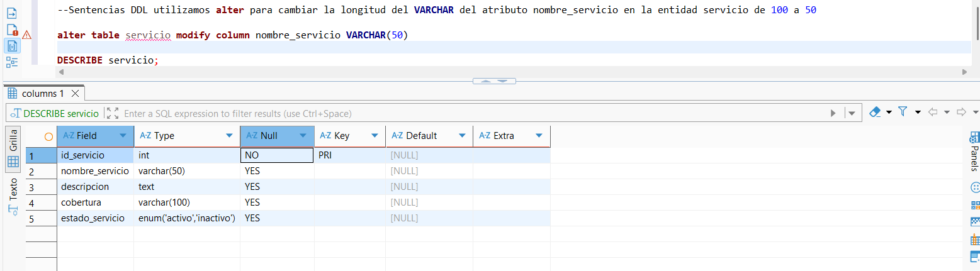This screenshot has height=271, width=980.
Task: Close the columns 1 tab
Action: [x=74, y=94]
